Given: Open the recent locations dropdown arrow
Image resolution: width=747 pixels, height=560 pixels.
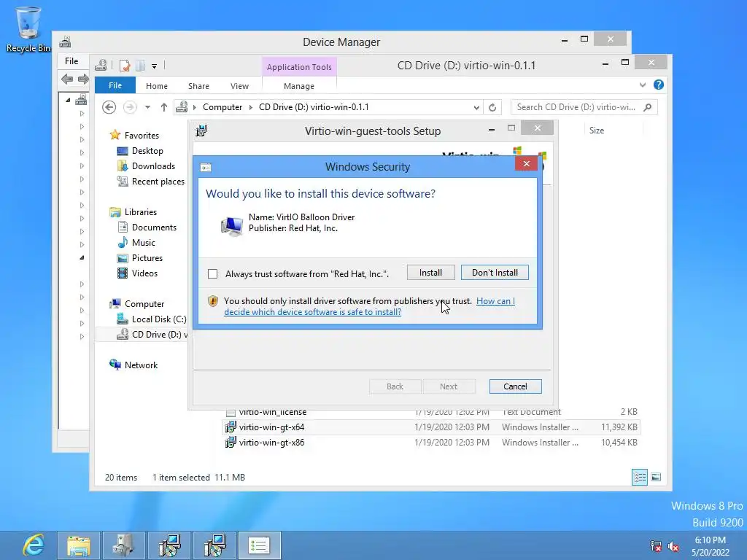Looking at the screenshot, I should tap(147, 107).
